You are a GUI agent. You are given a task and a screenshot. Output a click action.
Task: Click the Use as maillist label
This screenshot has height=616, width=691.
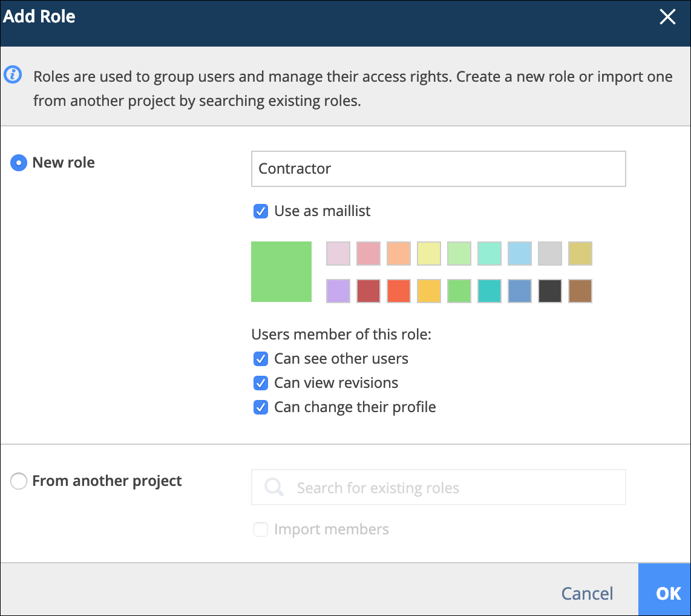pyautogui.click(x=322, y=211)
